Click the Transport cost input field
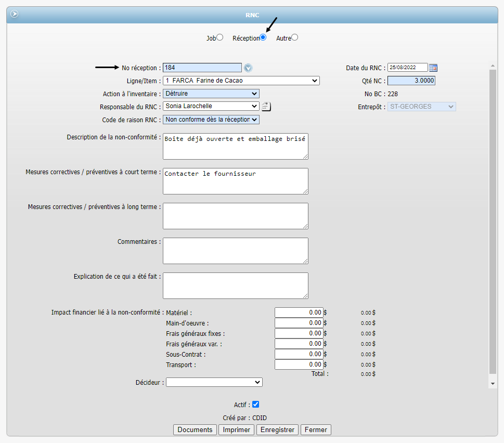This screenshot has width=504, height=443. click(299, 364)
